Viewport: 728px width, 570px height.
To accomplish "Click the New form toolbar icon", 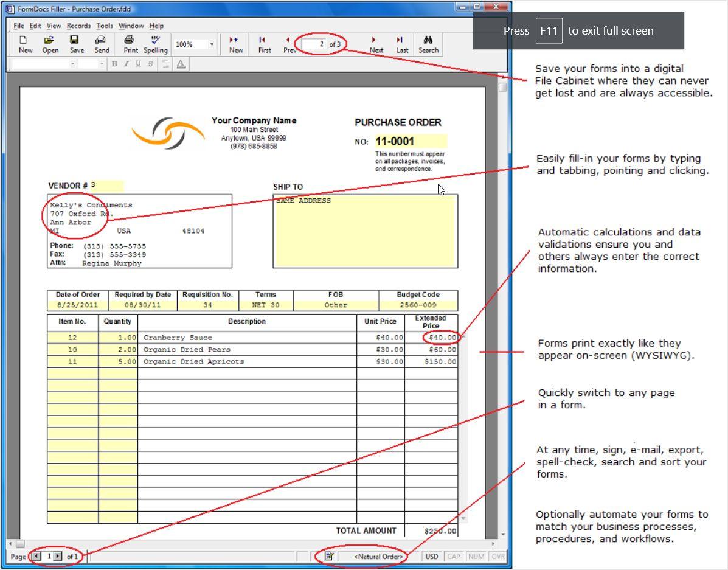I will point(25,44).
